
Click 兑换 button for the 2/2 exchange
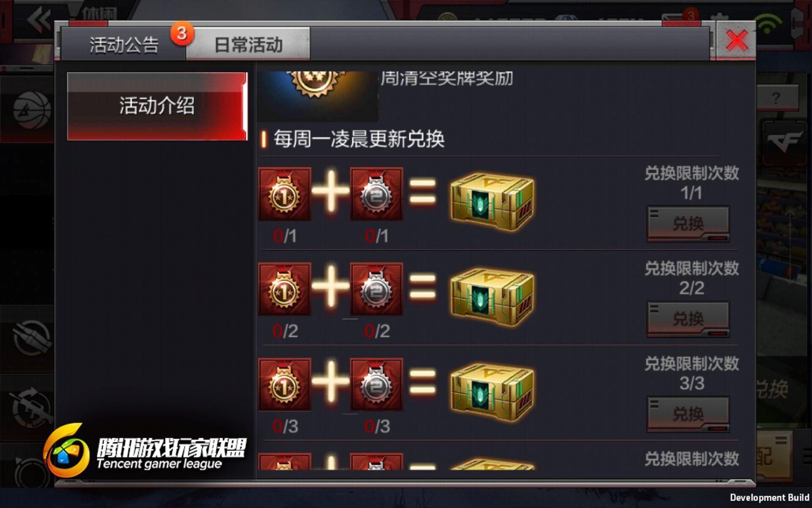[x=688, y=319]
